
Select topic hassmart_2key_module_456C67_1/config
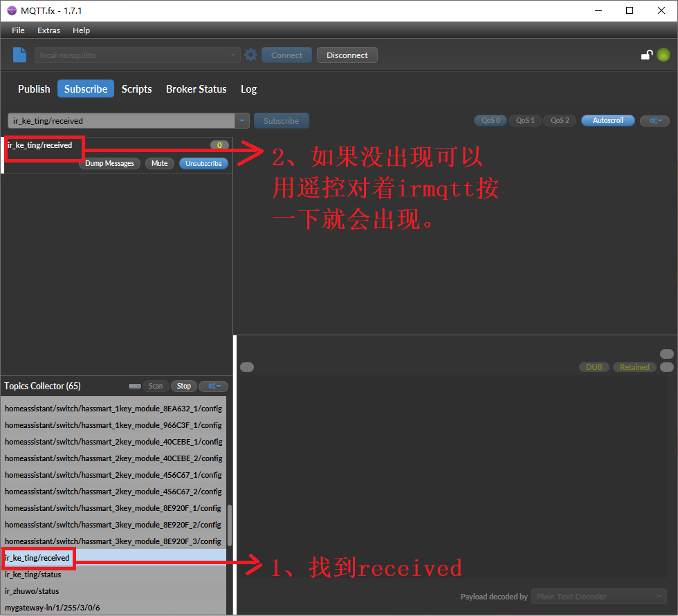point(113,475)
